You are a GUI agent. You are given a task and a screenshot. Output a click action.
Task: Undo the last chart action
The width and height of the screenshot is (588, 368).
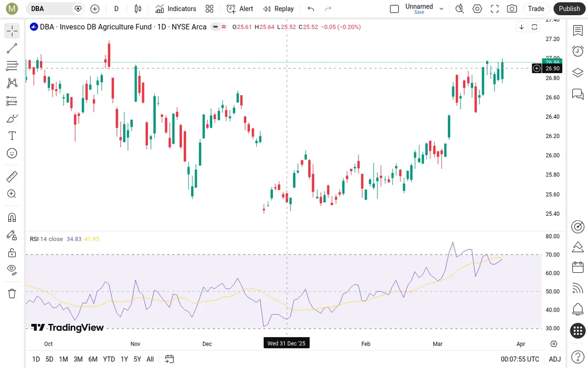[x=311, y=9]
